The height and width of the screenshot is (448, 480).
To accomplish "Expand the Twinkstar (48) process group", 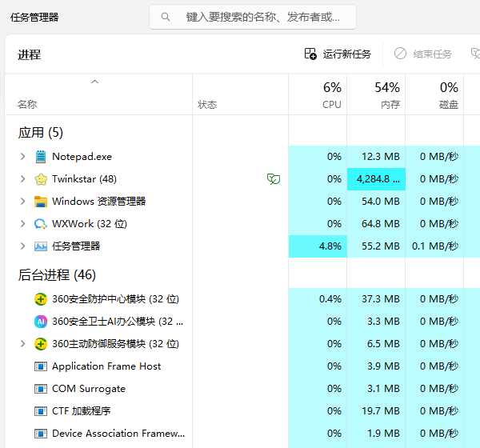I will pyautogui.click(x=22, y=179).
